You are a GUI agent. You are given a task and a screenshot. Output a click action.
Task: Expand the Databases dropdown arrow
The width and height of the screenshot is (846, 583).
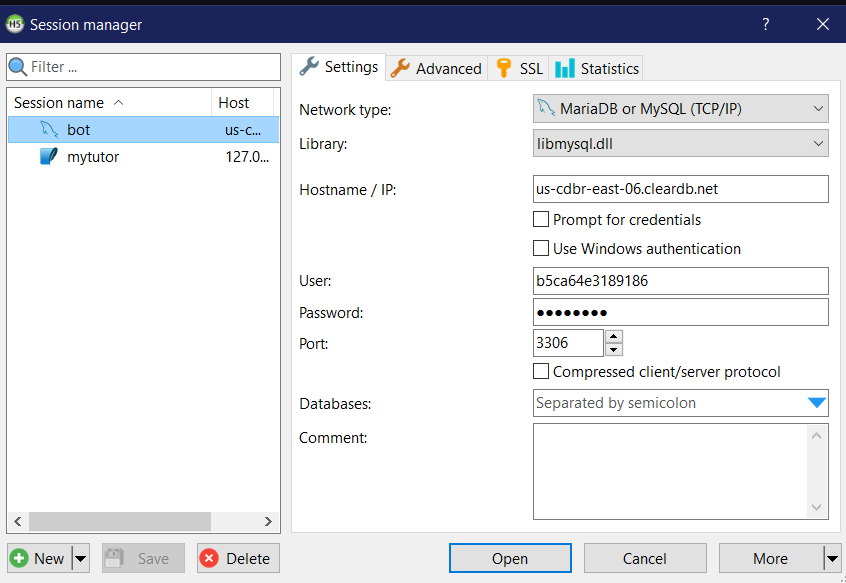click(x=817, y=402)
